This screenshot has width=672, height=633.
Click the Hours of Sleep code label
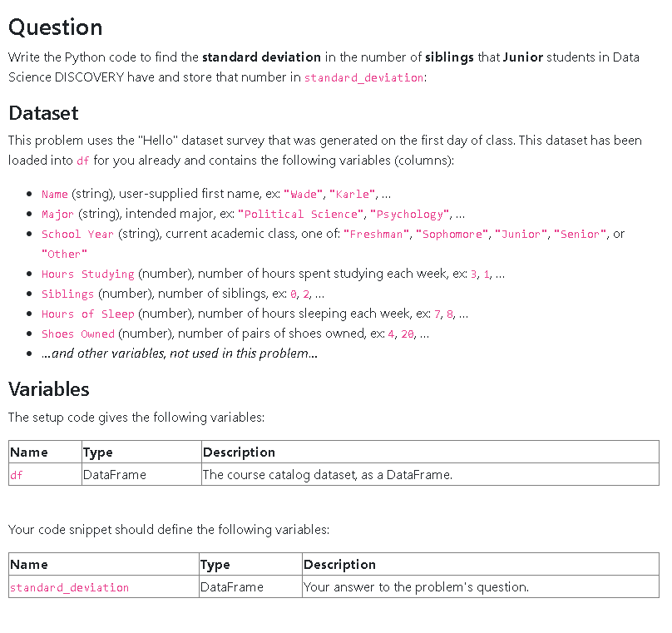(88, 314)
